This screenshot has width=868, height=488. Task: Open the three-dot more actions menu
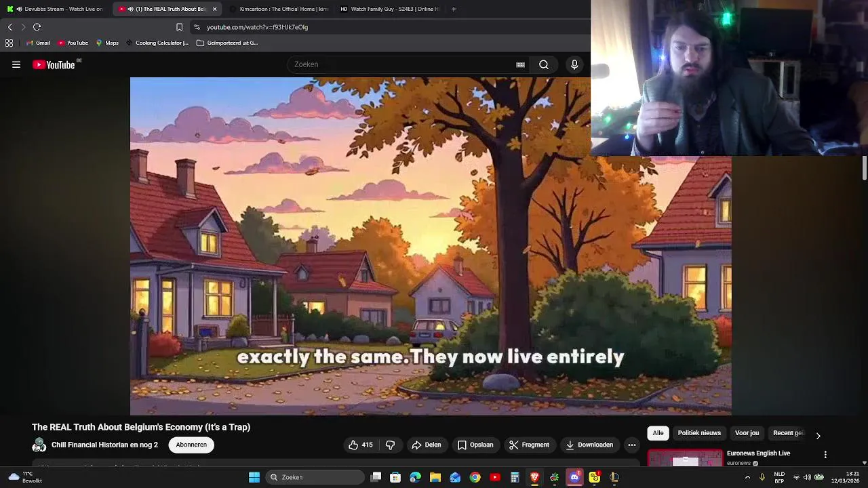[x=631, y=445]
